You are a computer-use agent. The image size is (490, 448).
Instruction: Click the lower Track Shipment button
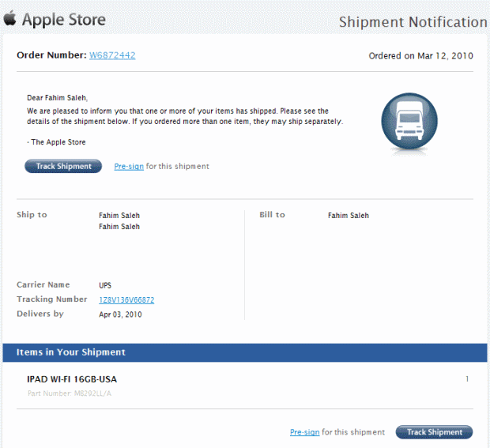pyautogui.click(x=435, y=432)
